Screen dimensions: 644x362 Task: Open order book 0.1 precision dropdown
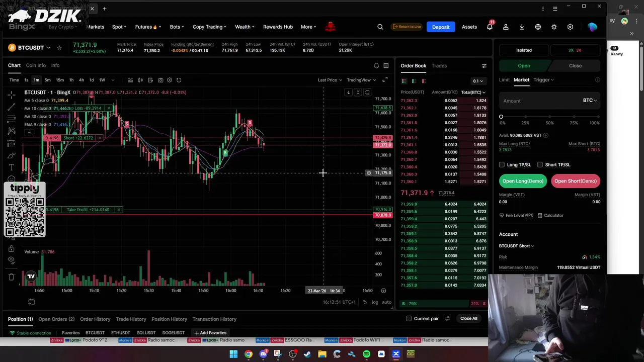click(x=478, y=81)
